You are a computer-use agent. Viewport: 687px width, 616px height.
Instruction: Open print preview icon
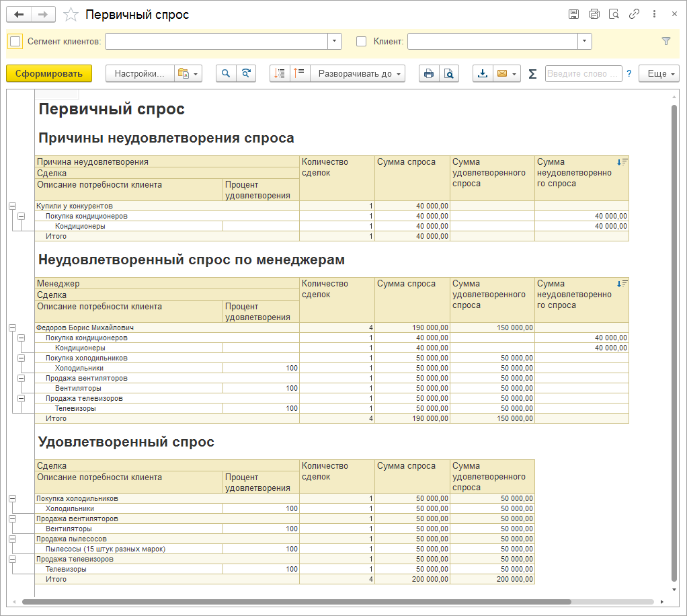449,74
